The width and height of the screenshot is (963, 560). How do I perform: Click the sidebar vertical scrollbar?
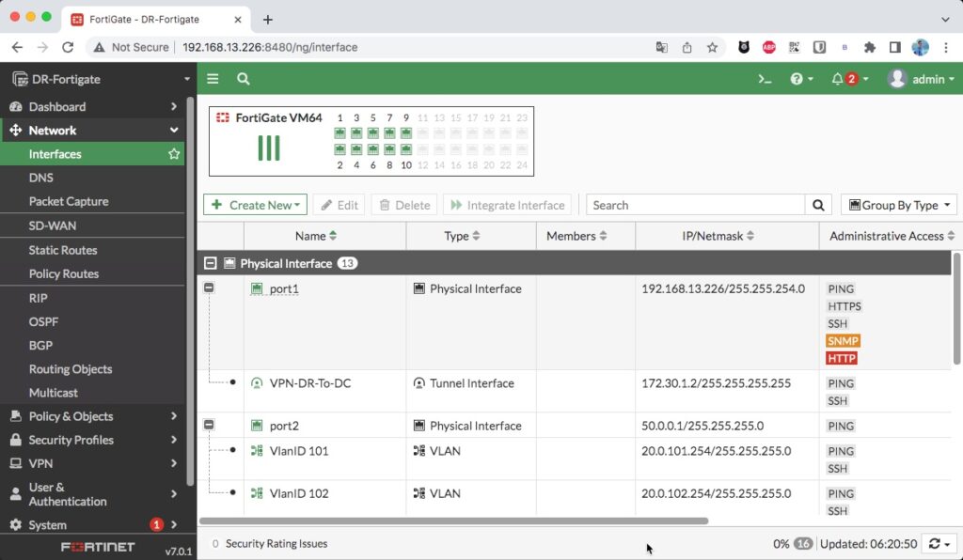click(x=190, y=291)
